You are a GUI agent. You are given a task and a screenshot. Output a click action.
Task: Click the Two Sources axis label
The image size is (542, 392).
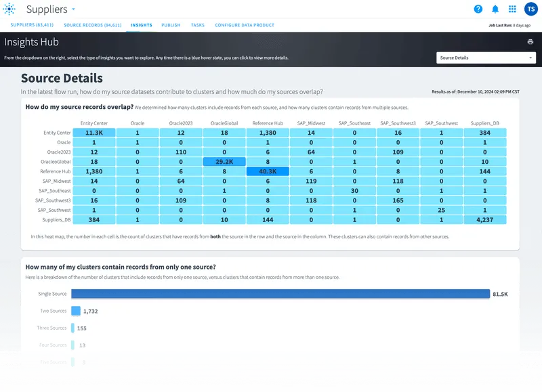tap(54, 311)
